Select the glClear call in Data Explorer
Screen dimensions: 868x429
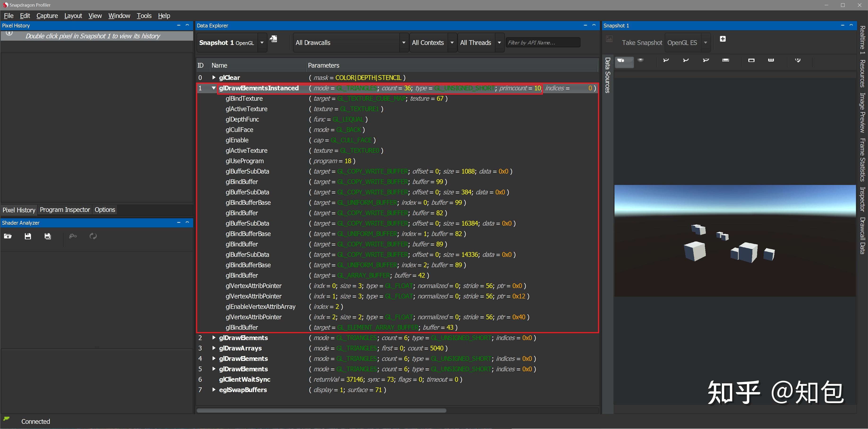(x=229, y=78)
